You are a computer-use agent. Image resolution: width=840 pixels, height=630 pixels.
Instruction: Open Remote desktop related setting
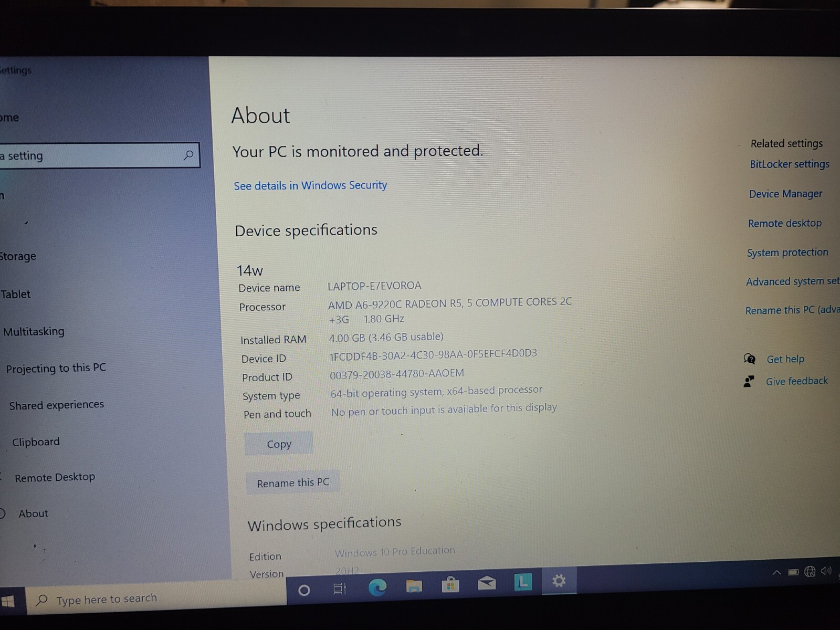(x=785, y=223)
